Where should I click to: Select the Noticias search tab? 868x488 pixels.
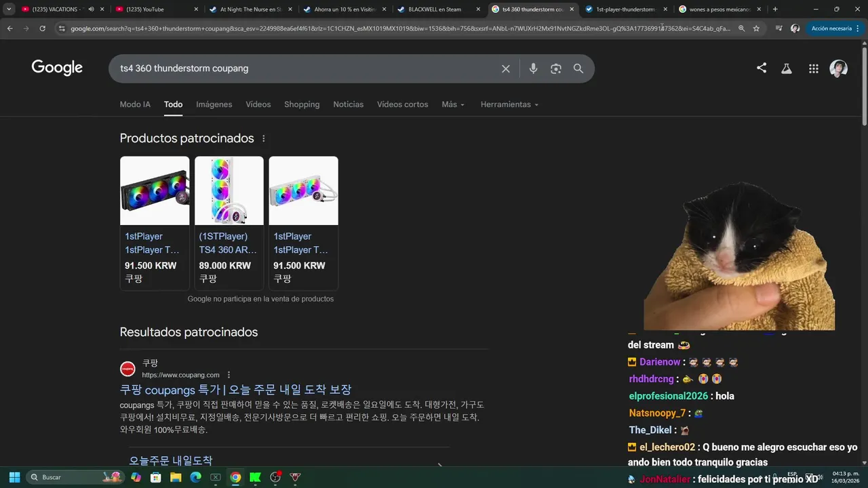click(x=349, y=104)
